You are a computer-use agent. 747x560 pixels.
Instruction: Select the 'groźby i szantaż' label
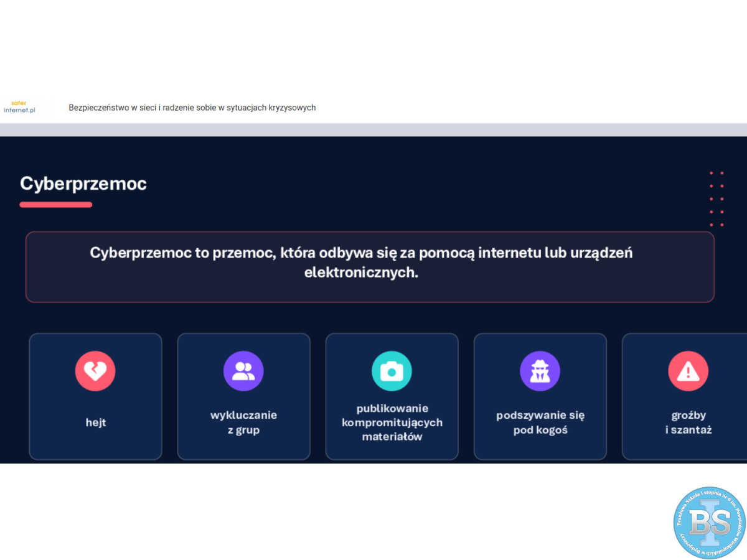point(688,422)
